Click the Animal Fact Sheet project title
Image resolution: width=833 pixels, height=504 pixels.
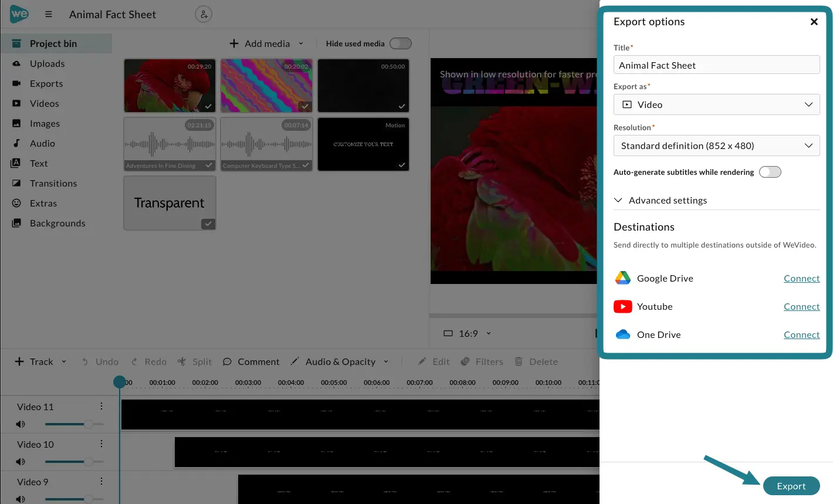tap(113, 14)
